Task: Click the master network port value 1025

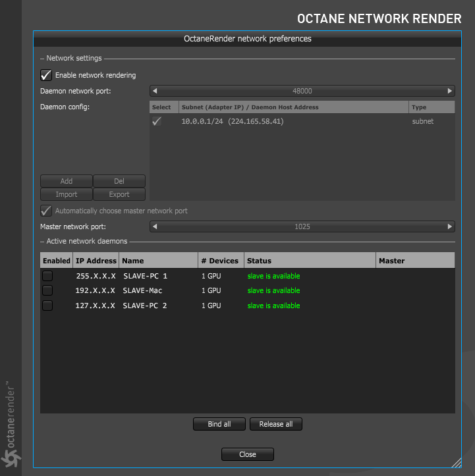Action: point(302,226)
